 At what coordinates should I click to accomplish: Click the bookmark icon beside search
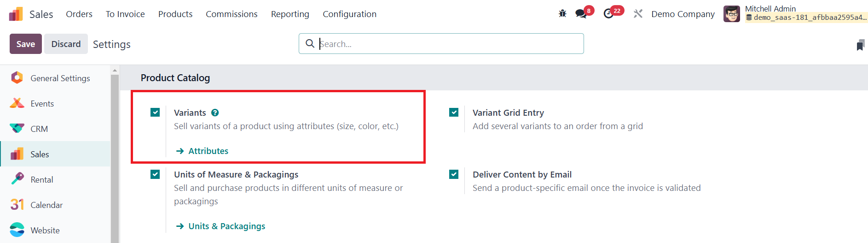coord(860,45)
